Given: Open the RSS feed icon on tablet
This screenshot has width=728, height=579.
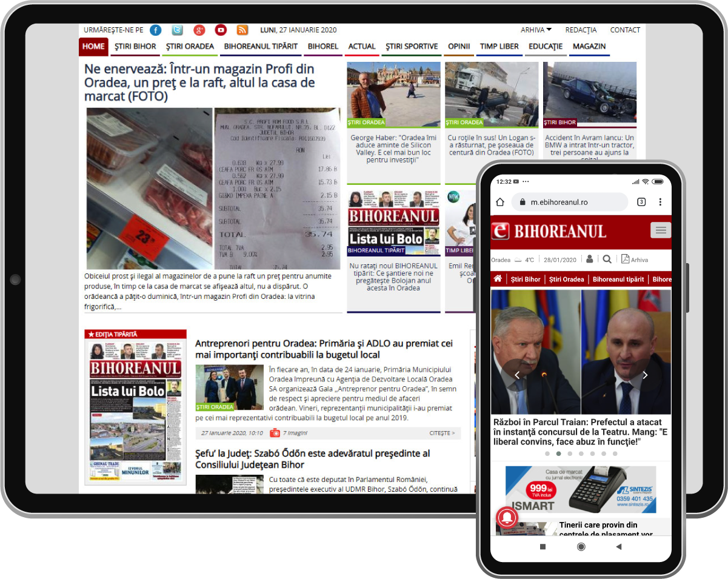Looking at the screenshot, I should (x=242, y=30).
